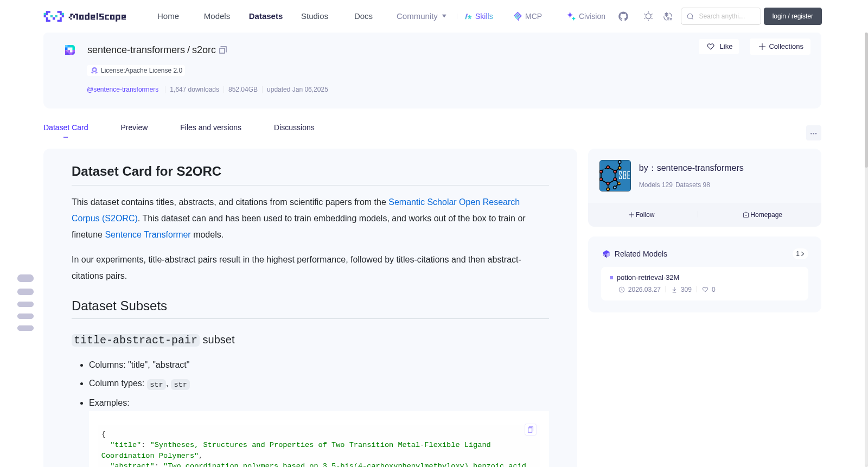The image size is (868, 467).
Task: Expand the Related Models list arrow
Action: 800,254
